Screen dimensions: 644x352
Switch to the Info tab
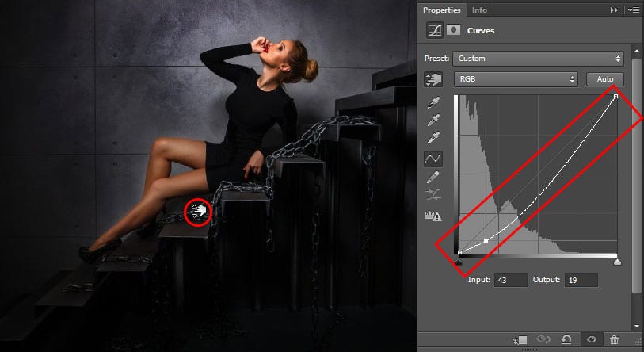(x=479, y=10)
